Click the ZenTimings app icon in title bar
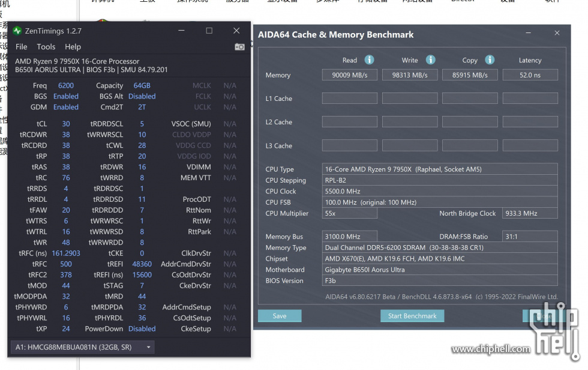This screenshot has height=370, width=588. point(17,31)
